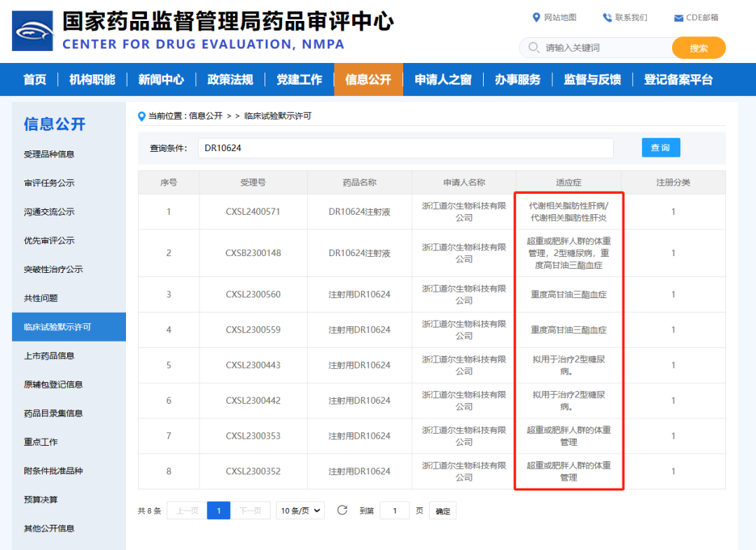This screenshot has width=756, height=550.
Task: Click the site map location pin icon
Action: tap(536, 17)
